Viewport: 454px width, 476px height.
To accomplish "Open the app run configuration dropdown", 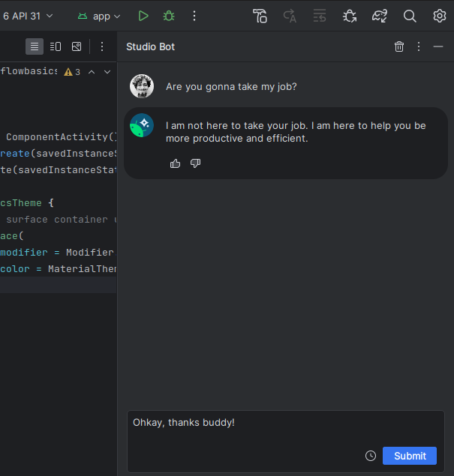I will [x=99, y=16].
